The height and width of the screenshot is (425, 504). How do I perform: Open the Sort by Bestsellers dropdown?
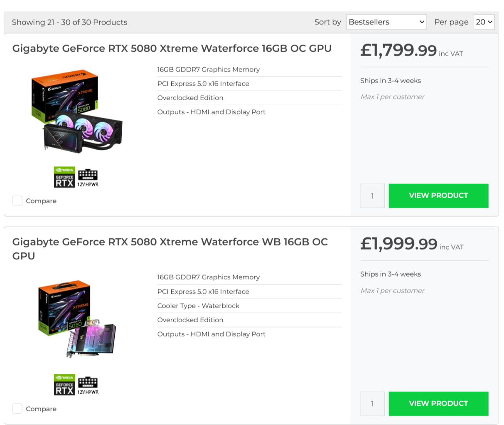click(386, 22)
